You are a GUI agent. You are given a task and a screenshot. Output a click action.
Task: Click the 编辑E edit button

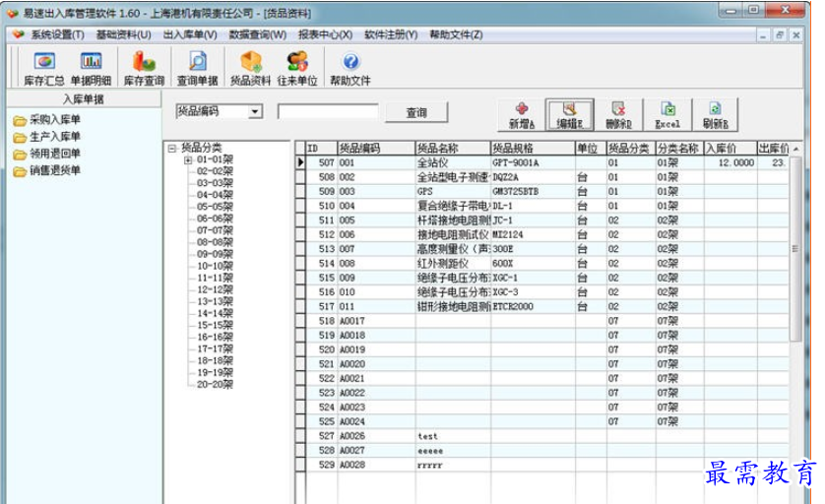point(570,115)
